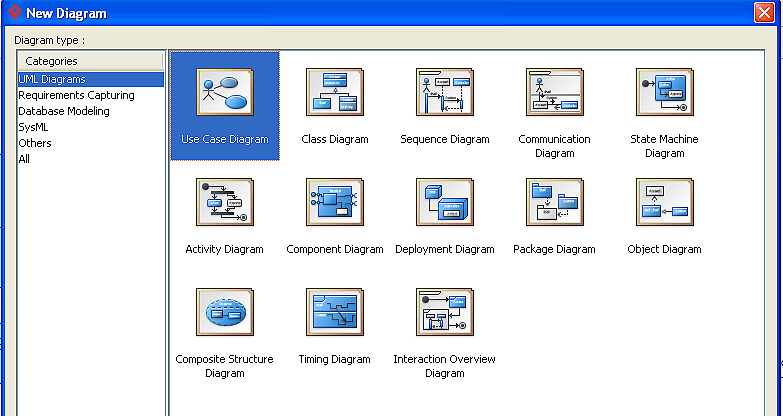783x416 pixels.
Task: Pick the Object Diagram icon
Action: pos(665,204)
